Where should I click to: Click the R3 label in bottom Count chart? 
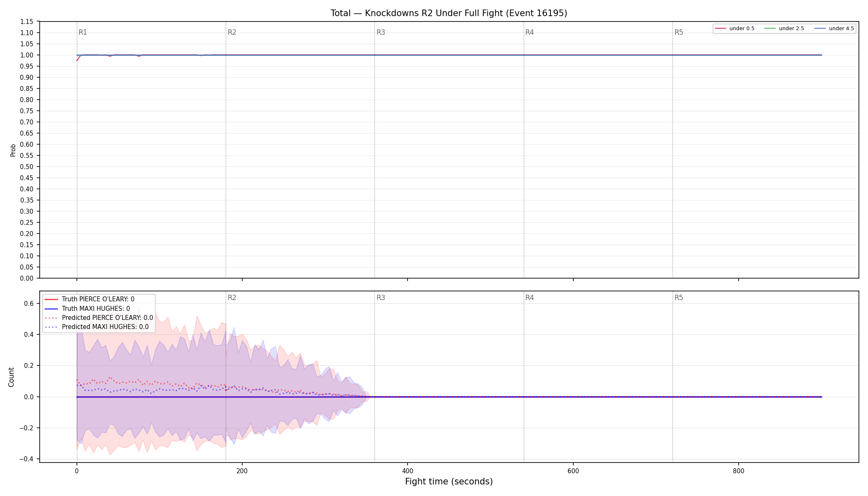tap(381, 298)
